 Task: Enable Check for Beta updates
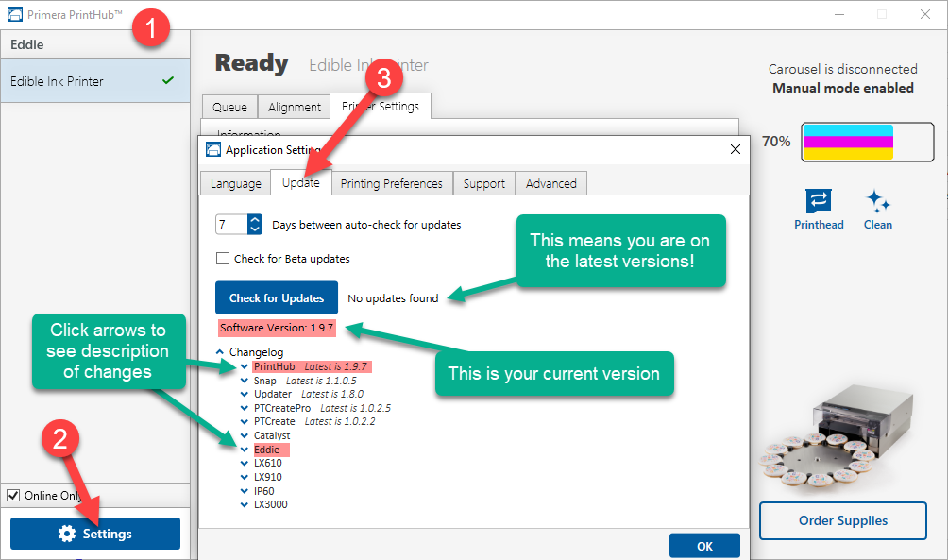point(223,258)
